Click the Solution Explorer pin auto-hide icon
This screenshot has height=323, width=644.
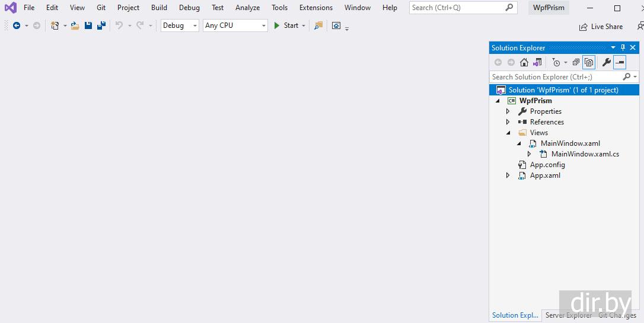[623, 47]
